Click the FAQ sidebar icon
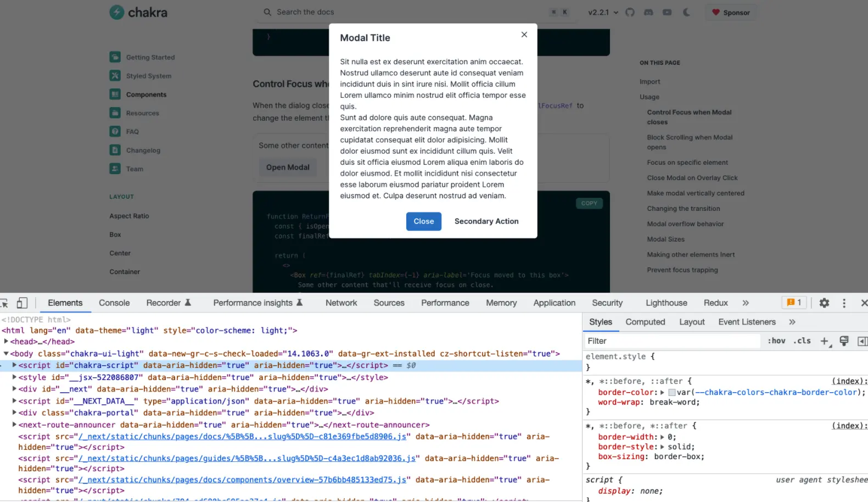 pyautogui.click(x=115, y=132)
